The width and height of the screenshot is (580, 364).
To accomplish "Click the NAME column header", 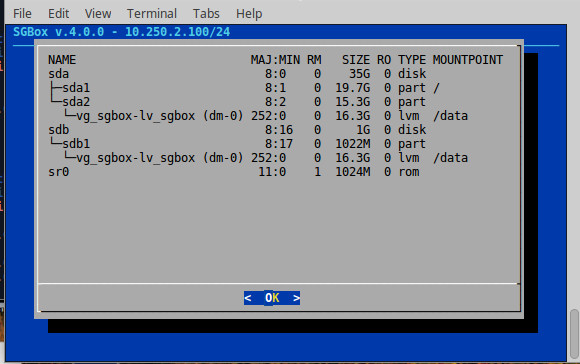I will [62, 60].
